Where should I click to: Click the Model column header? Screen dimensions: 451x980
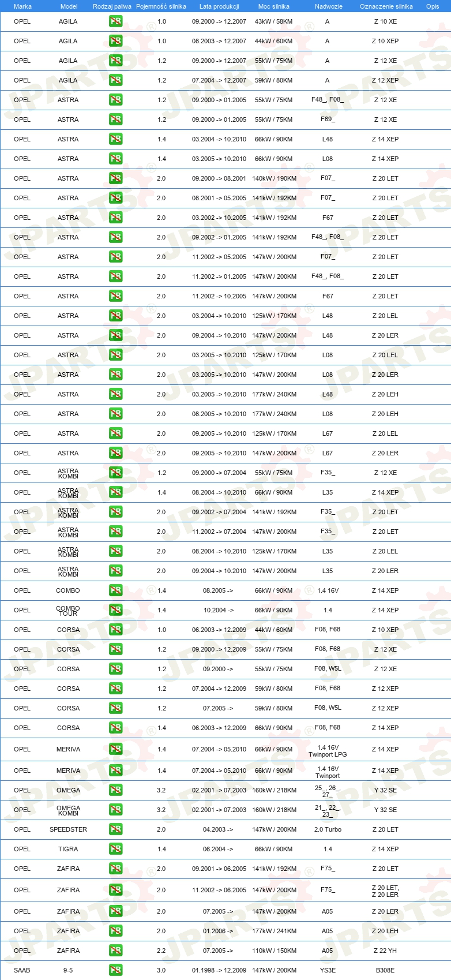tap(69, 6)
